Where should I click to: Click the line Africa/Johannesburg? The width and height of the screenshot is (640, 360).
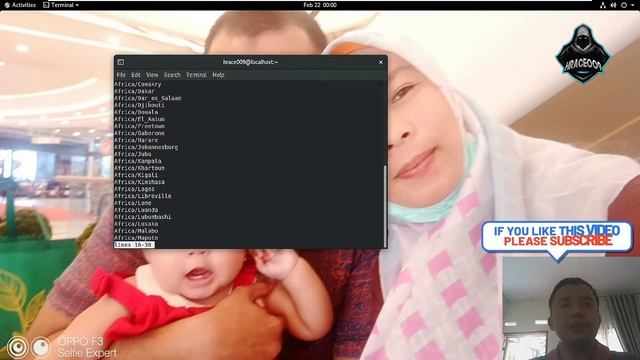tap(146, 147)
